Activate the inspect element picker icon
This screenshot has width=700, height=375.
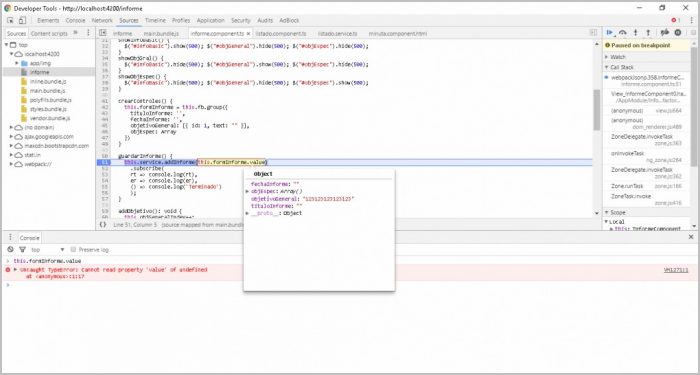pos(10,21)
